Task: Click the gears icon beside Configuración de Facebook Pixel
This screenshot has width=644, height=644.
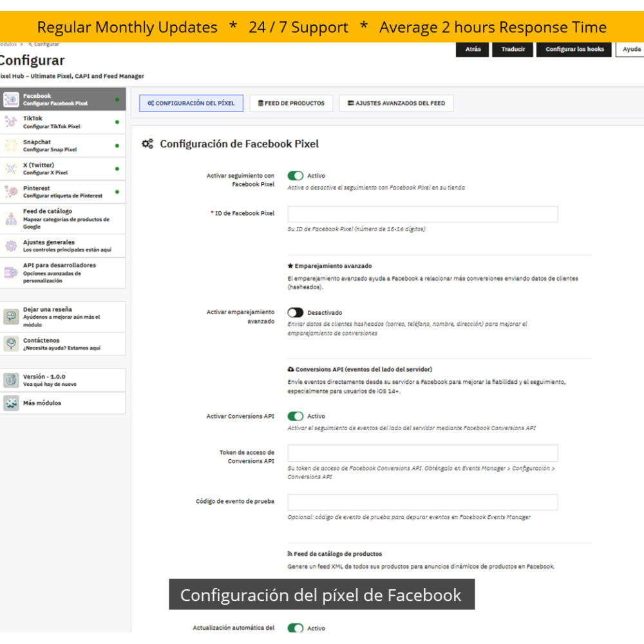Action: point(147,144)
